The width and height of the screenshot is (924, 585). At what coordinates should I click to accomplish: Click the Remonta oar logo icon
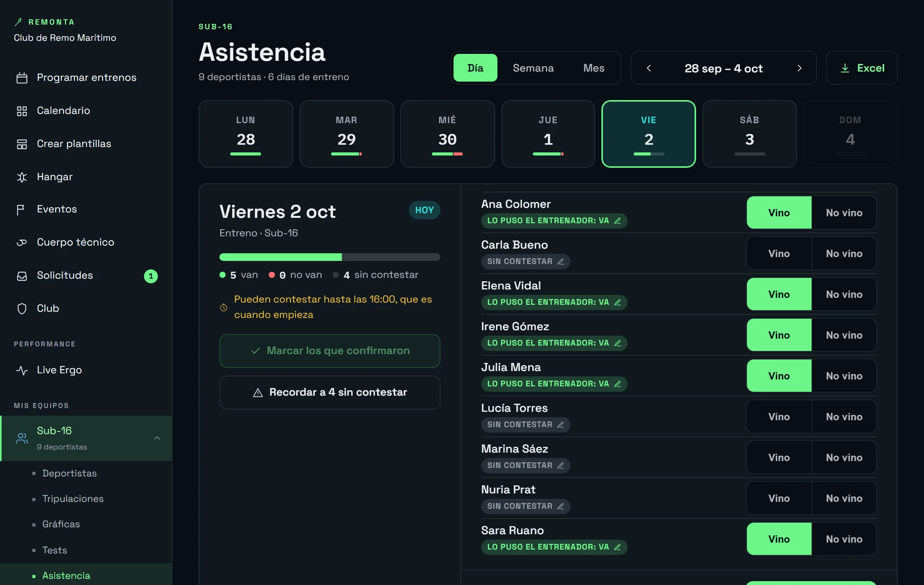click(18, 22)
